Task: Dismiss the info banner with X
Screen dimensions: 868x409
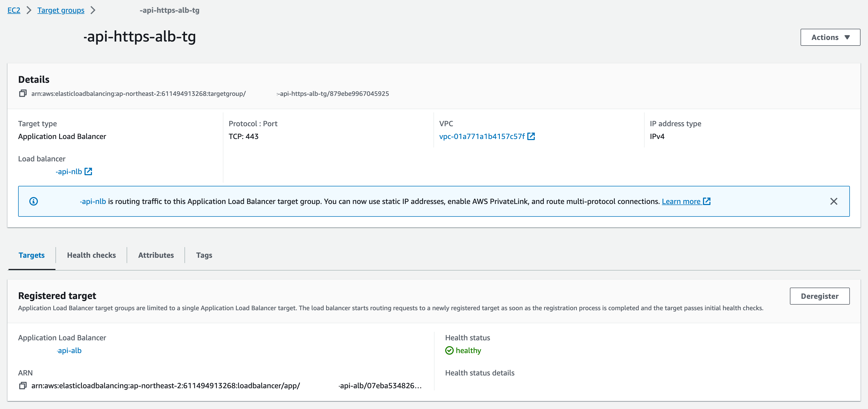Action: click(834, 201)
